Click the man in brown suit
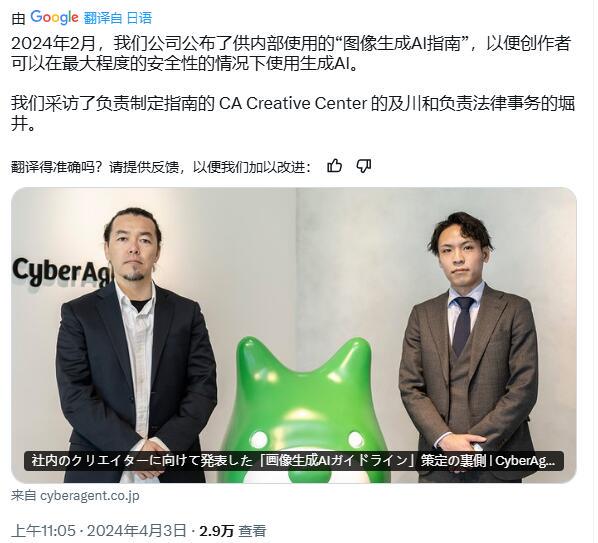Image resolution: width=598 pixels, height=543 pixels. click(468, 345)
